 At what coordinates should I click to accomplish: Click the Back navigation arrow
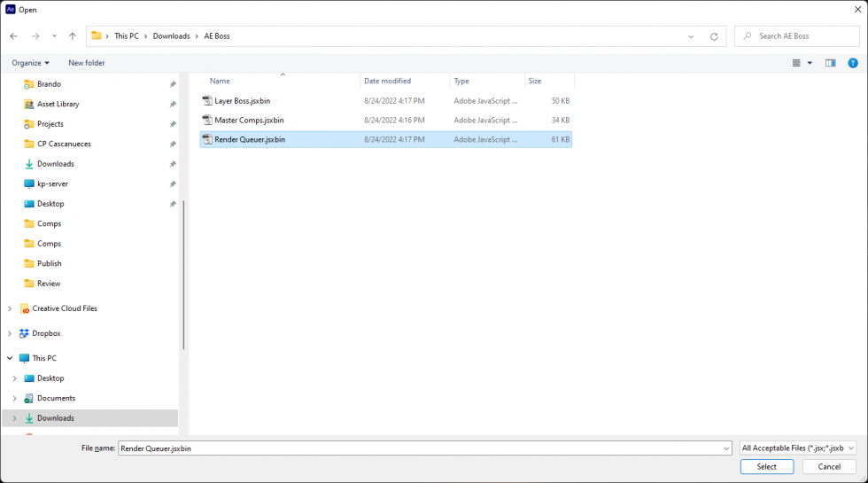[13, 36]
